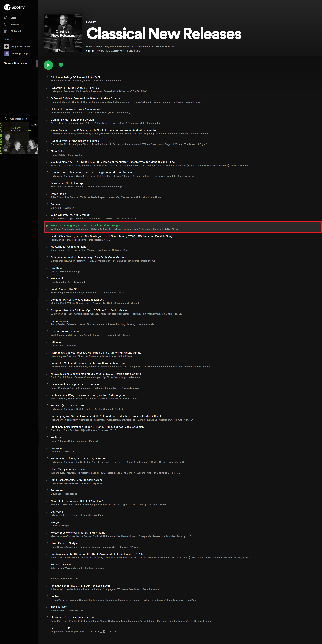The height and width of the screenshot is (644, 322).
Task: Click the Mozart Complete String Trios album art
Action: [x=19, y=138]
